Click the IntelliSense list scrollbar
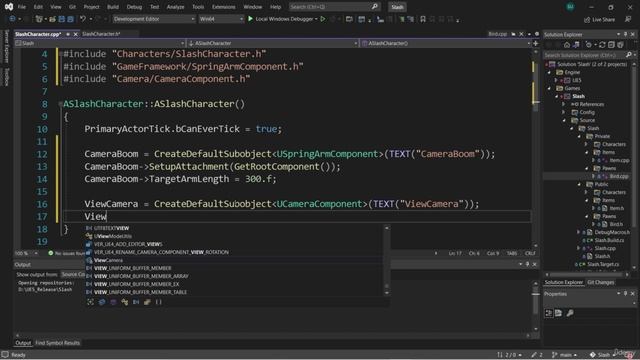640x360 pixels. (387, 260)
